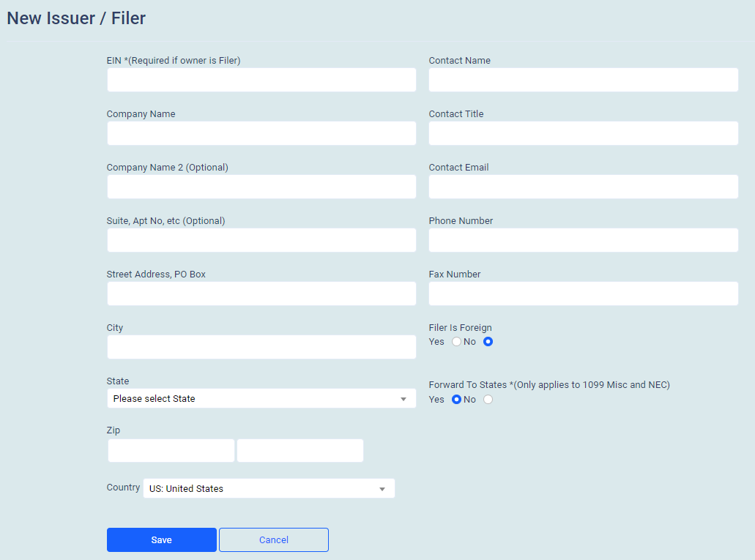Select the unselected Forward To States radio button
755x560 pixels.
pyautogui.click(x=488, y=400)
